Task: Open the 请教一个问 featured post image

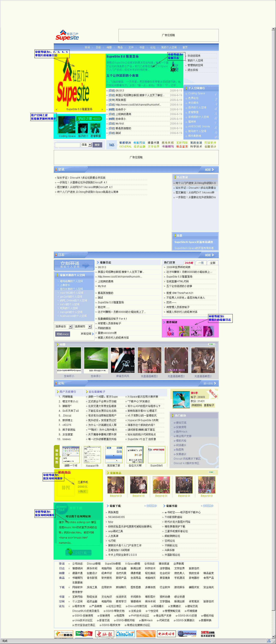Action: (x=71, y=455)
